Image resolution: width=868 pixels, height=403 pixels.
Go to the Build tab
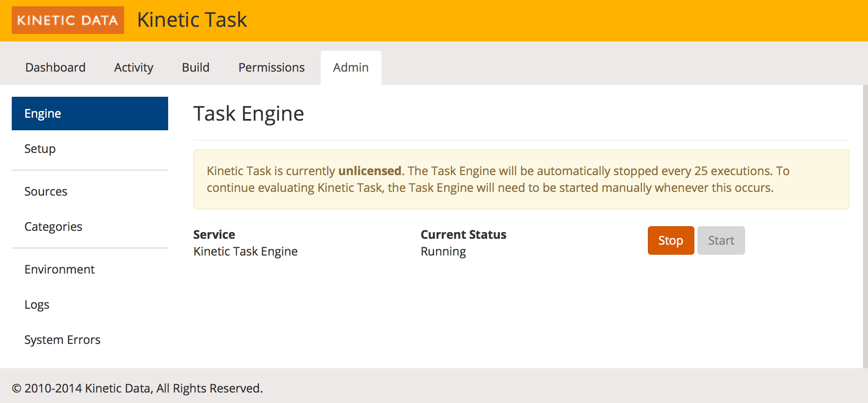pyautogui.click(x=195, y=67)
